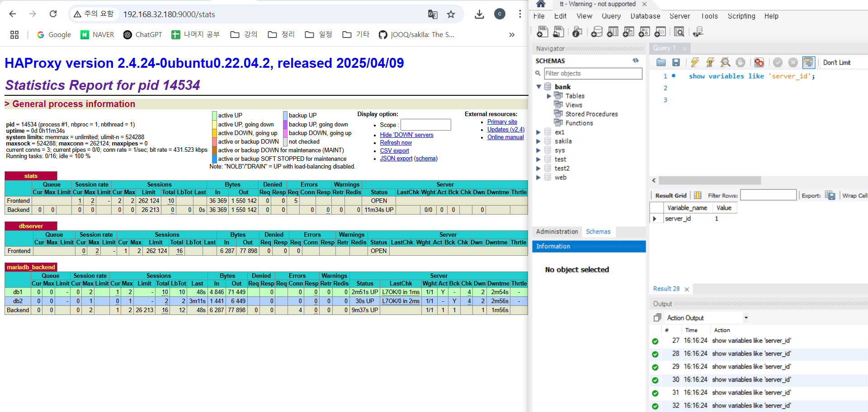Switch to the Administration tab

pos(557,231)
